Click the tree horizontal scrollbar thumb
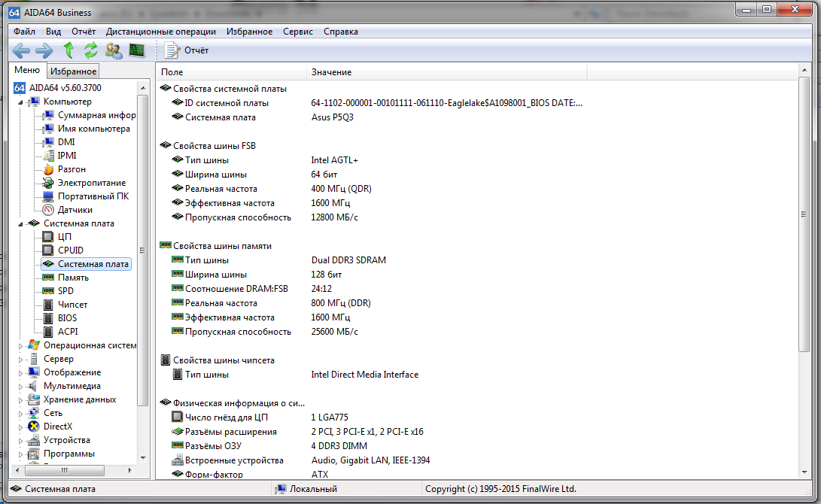The height and width of the screenshot is (504, 821). 65,470
